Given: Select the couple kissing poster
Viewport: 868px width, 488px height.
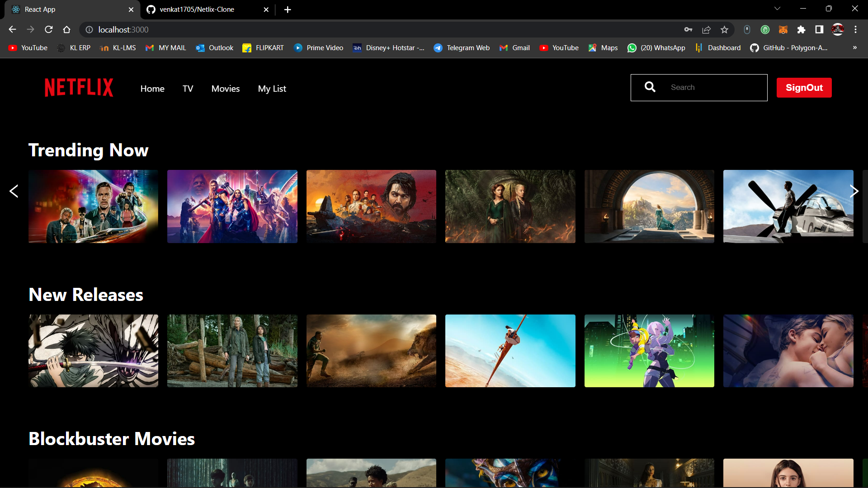Looking at the screenshot, I should pos(788,351).
